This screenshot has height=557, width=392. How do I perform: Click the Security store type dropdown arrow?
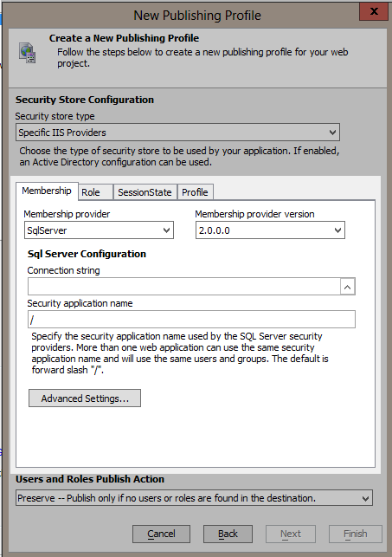332,133
